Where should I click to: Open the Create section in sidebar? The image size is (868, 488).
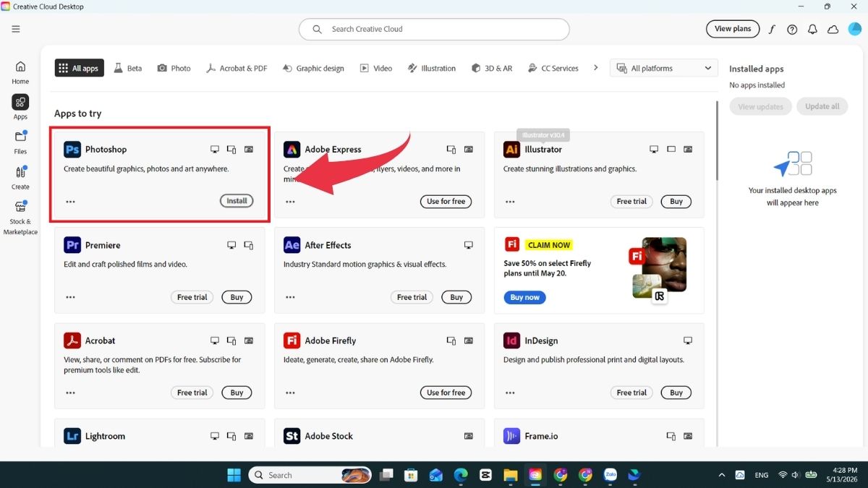click(20, 177)
